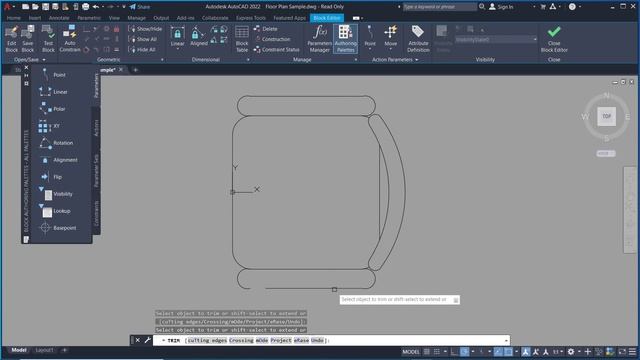640x360 pixels.
Task: Pick the Lookup parameter in palette
Action: coord(56,211)
